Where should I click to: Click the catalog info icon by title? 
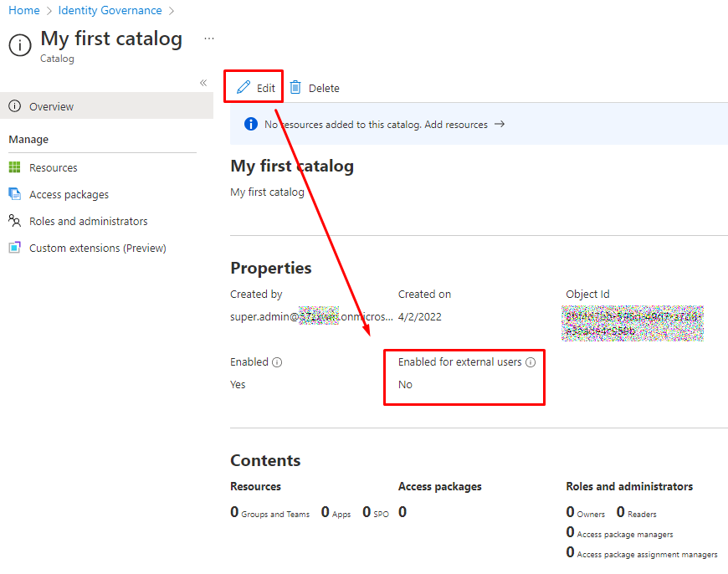point(20,45)
